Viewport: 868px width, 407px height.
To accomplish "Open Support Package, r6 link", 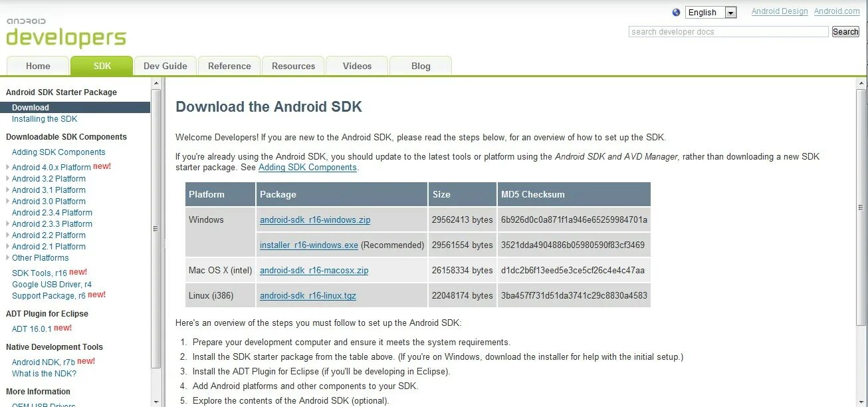I will coord(49,296).
